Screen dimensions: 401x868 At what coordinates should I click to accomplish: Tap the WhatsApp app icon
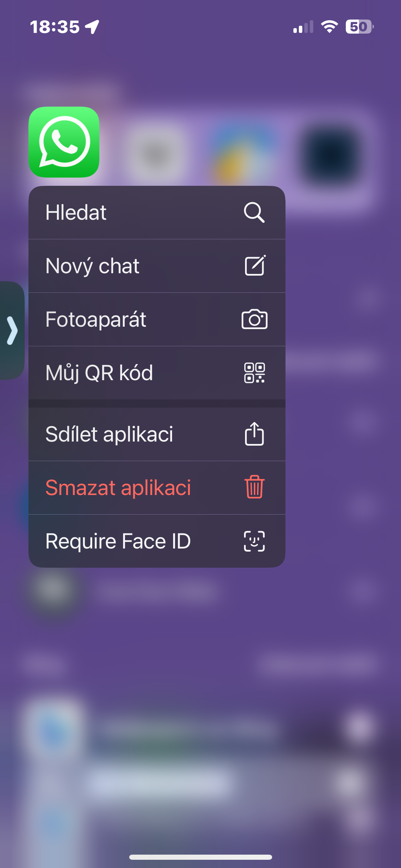(x=64, y=142)
